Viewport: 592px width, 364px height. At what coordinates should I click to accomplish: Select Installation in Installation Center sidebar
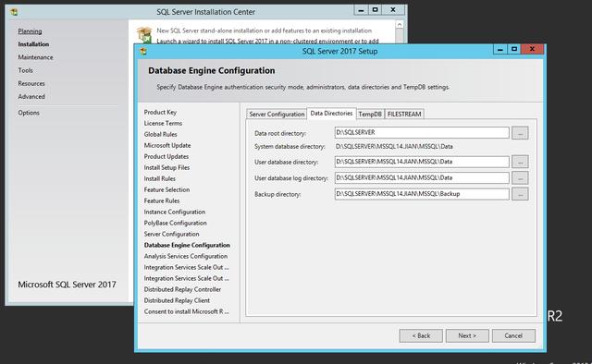click(x=33, y=44)
